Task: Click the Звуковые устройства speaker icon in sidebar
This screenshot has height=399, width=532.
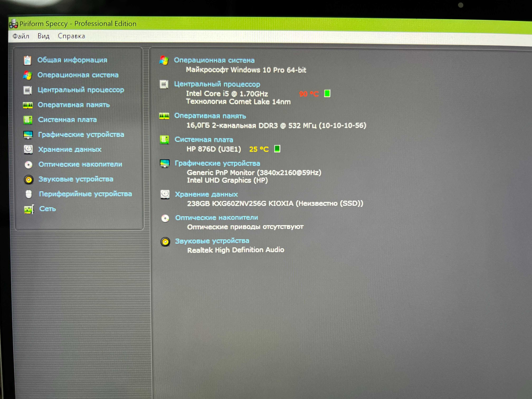Action: (x=29, y=179)
